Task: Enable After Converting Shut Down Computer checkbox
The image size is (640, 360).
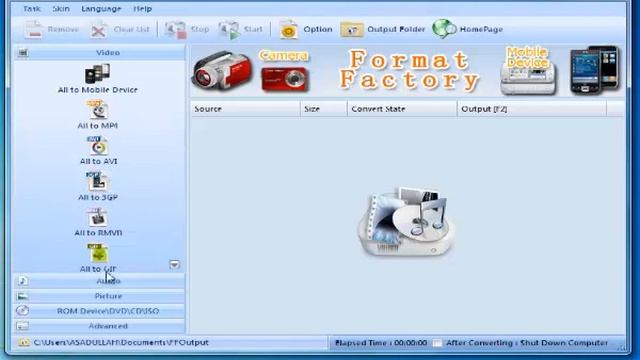Action: tap(437, 343)
